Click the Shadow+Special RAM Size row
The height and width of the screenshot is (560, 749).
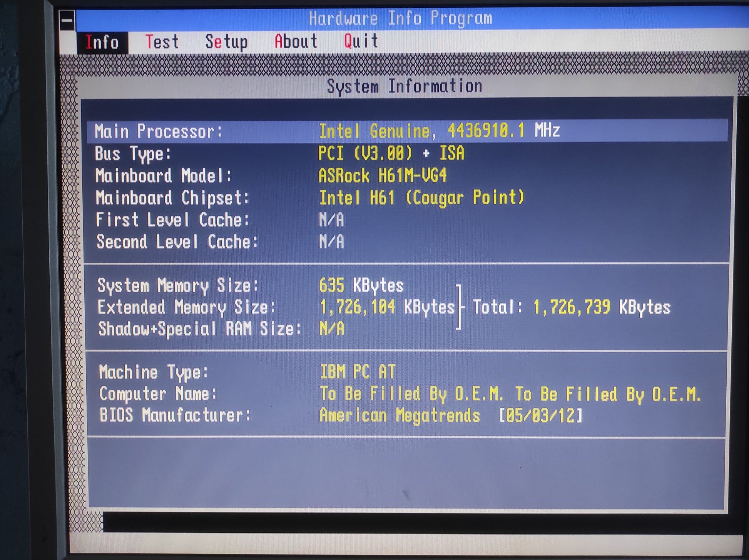point(199,329)
